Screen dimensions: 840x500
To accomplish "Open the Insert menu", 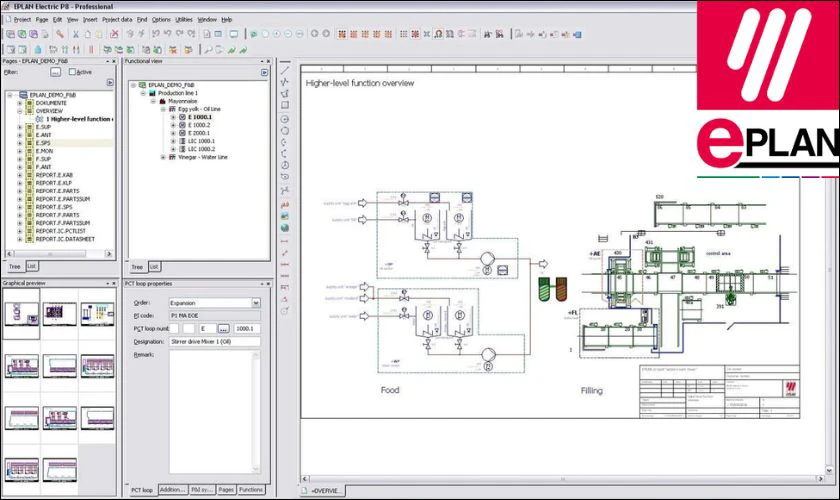I will (90, 19).
